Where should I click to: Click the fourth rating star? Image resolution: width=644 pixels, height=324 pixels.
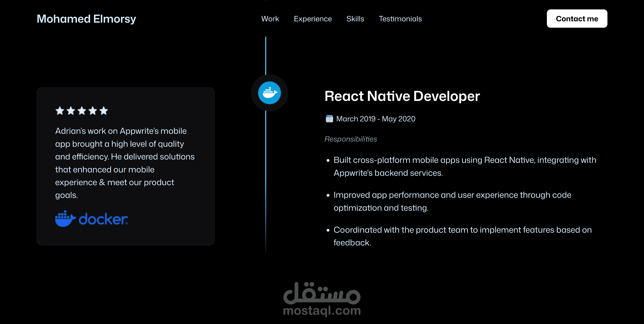pos(93,111)
